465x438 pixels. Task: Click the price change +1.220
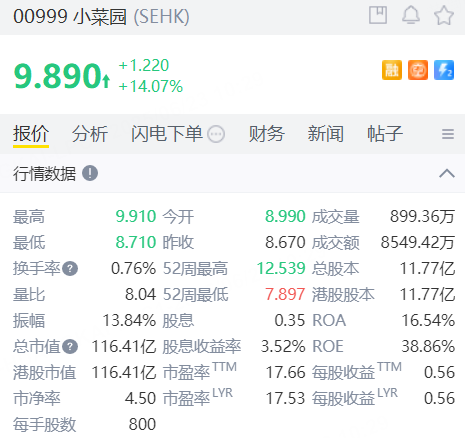pyautogui.click(x=144, y=65)
